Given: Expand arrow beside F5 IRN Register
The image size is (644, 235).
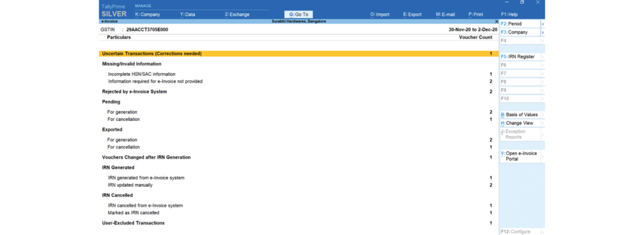Looking at the screenshot, I should pyautogui.click(x=543, y=57).
